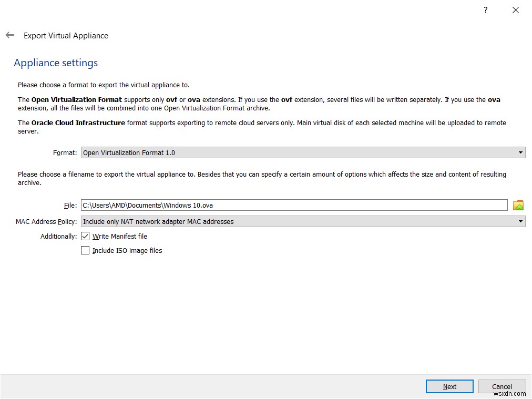Open the file chooser with the folder icon
532x399 pixels.
(518, 205)
